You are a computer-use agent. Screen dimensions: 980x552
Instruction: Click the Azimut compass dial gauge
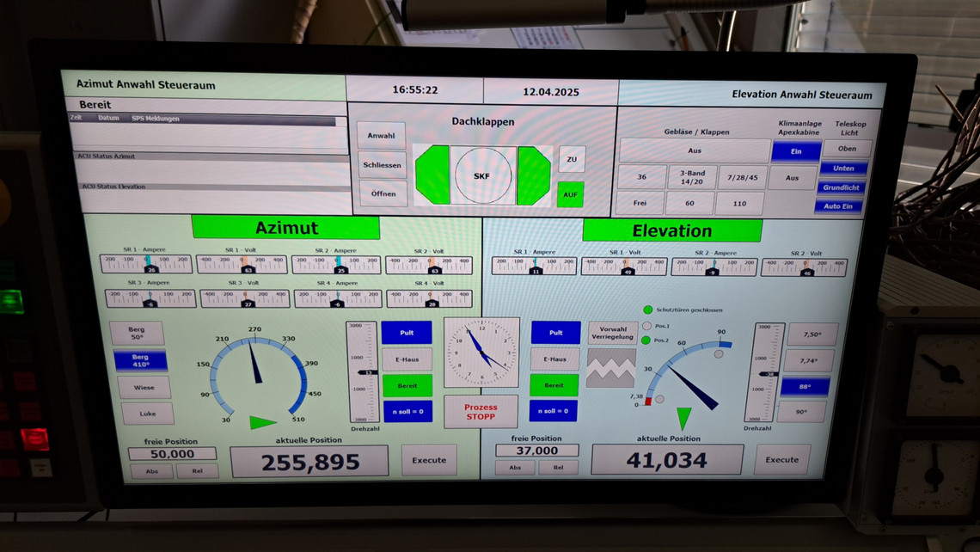pos(257,370)
